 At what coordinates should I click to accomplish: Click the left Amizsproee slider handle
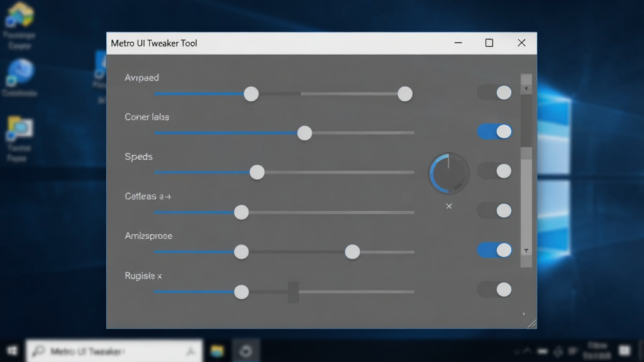coord(241,251)
